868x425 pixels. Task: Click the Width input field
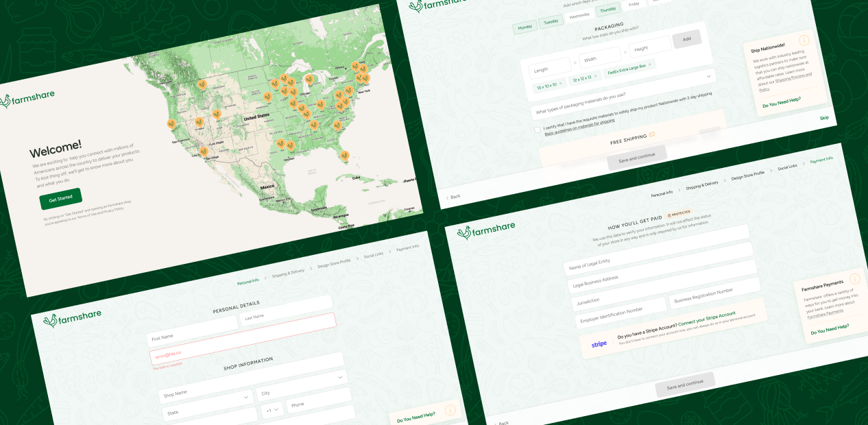click(600, 57)
